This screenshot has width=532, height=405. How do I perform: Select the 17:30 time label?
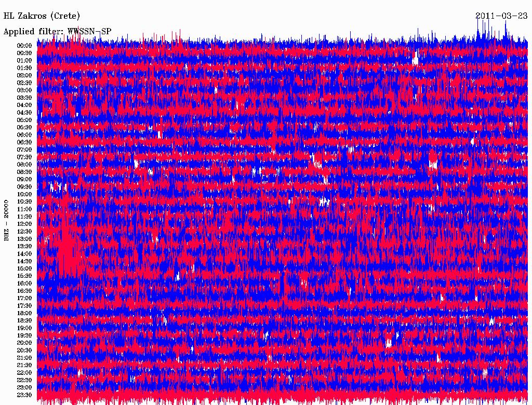coord(24,306)
